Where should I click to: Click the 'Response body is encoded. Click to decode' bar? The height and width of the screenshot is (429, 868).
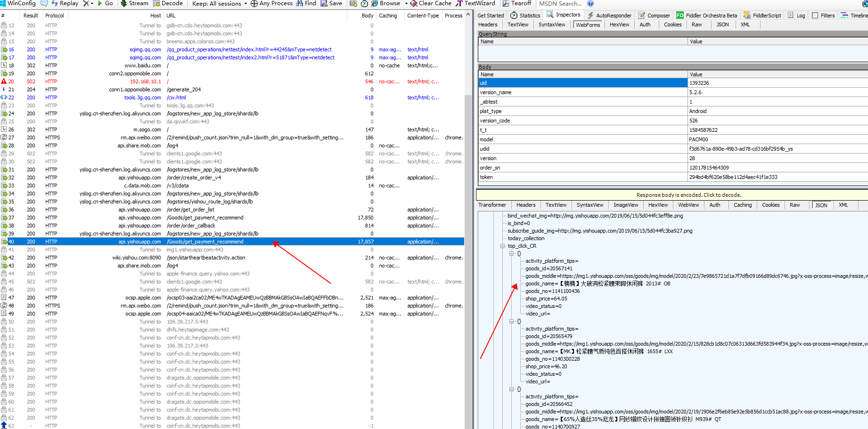pos(672,195)
